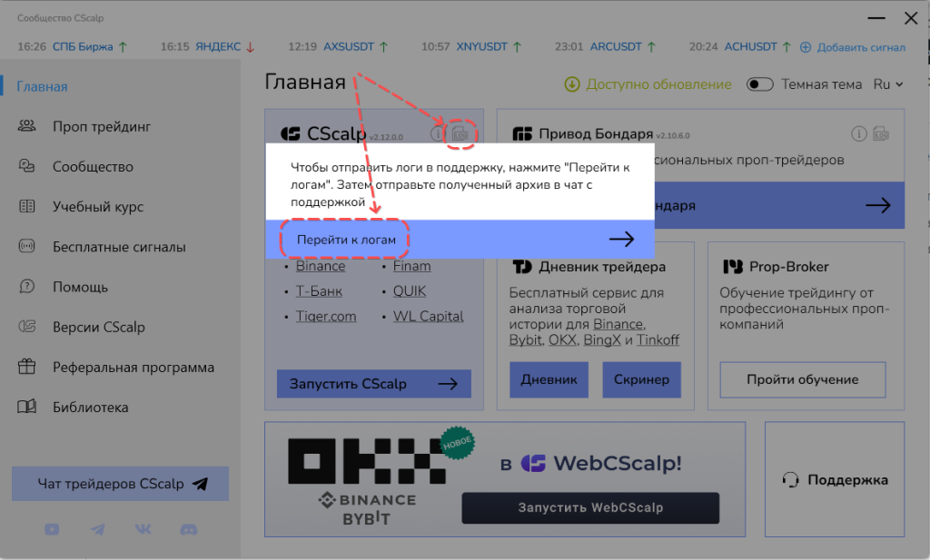Click Доступно обновление link
Image resolution: width=930 pixels, height=560 pixels.
(658, 84)
